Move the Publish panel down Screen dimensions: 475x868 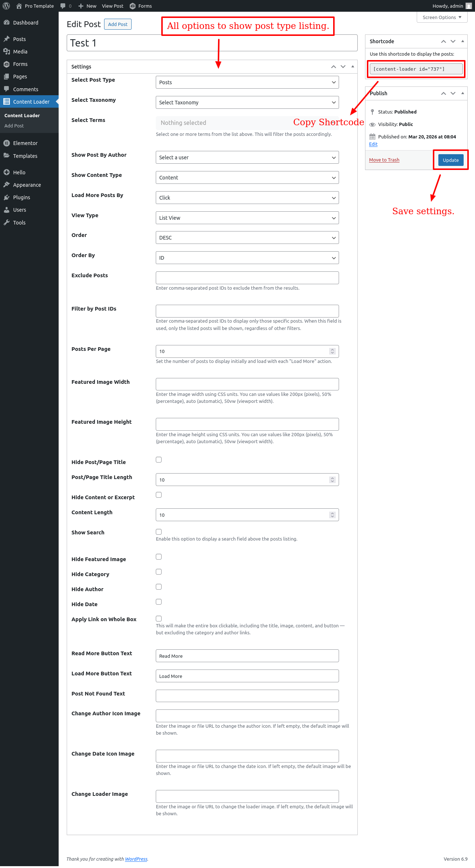tap(453, 93)
